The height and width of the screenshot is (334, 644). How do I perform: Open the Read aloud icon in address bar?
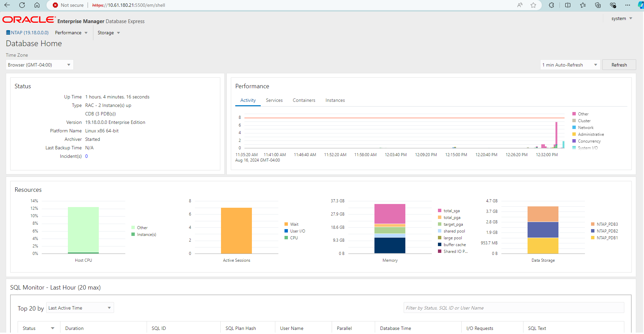[x=520, y=5]
